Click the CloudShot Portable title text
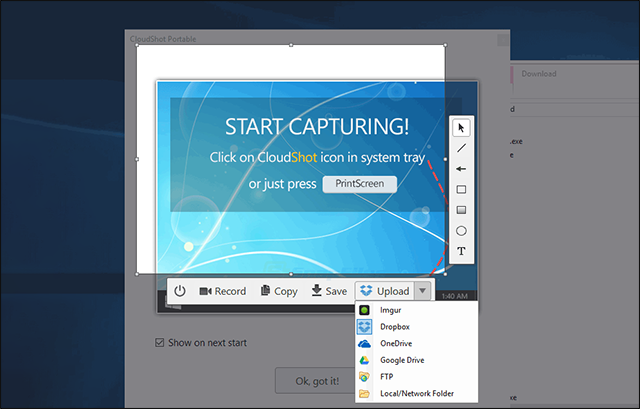 tap(163, 39)
